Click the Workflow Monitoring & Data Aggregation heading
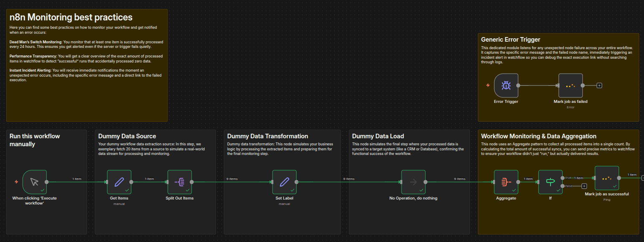Image resolution: width=644 pixels, height=242 pixels. click(538, 136)
